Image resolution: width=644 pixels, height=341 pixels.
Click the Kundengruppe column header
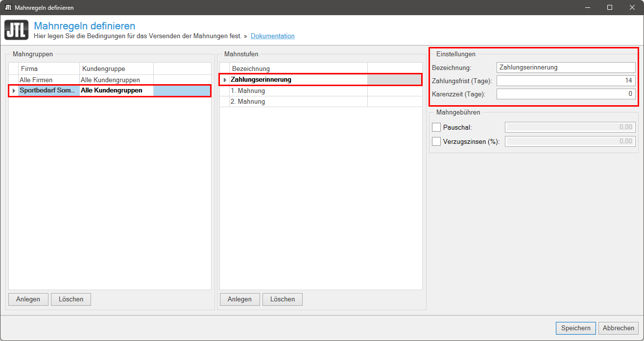point(116,68)
